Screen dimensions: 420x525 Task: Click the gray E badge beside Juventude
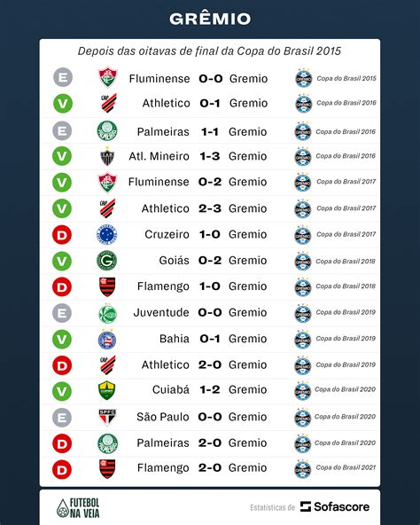pos(62,313)
